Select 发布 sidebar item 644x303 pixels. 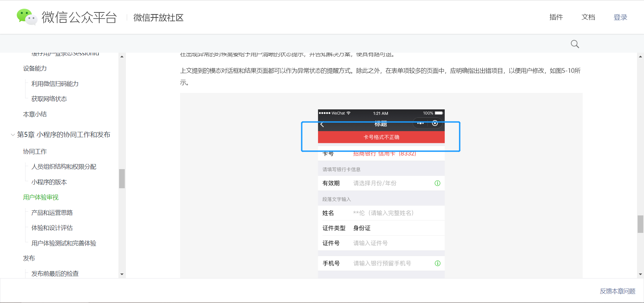coord(29,258)
